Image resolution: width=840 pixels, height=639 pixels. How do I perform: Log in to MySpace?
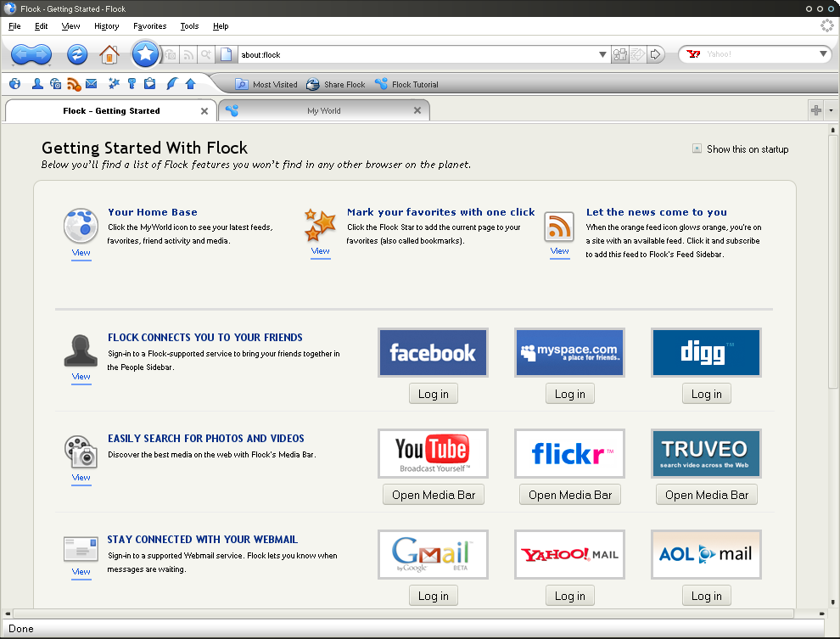click(569, 394)
